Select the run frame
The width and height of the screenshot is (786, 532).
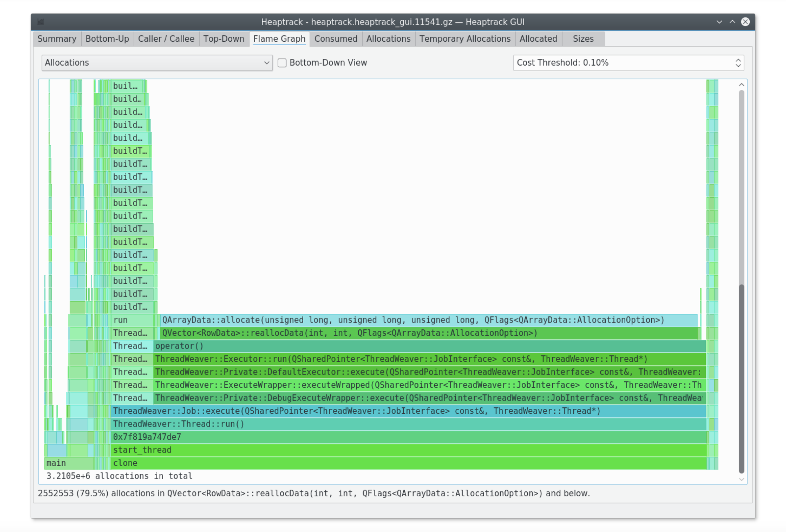tap(132, 320)
